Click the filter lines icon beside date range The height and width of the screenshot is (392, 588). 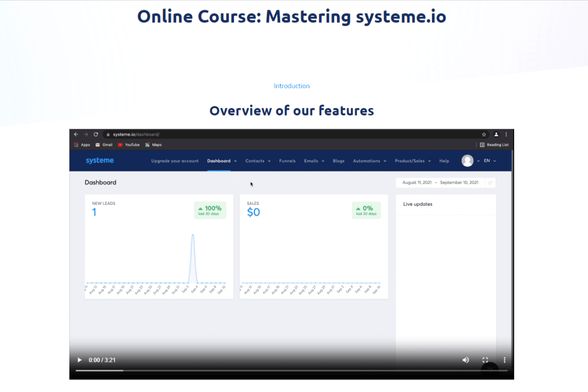click(490, 183)
